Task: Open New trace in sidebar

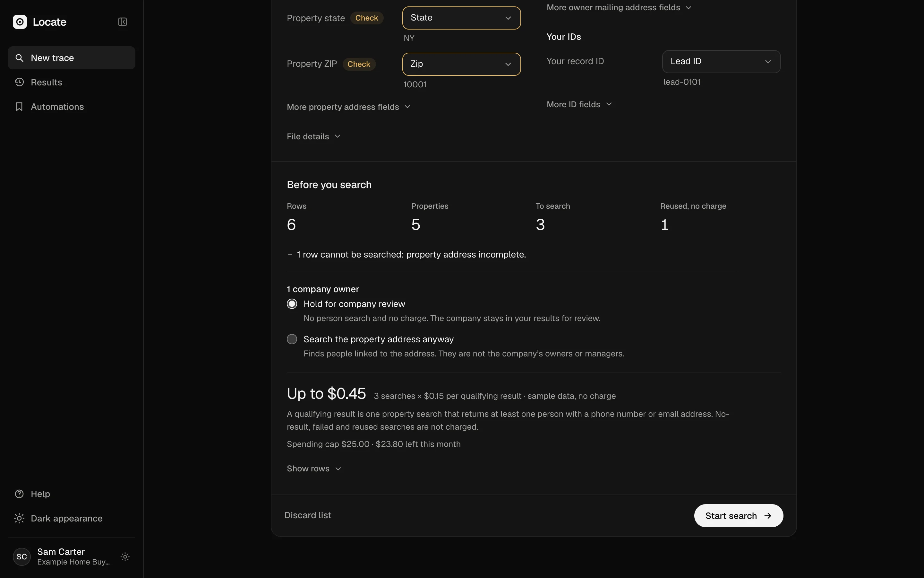Action: (x=72, y=58)
